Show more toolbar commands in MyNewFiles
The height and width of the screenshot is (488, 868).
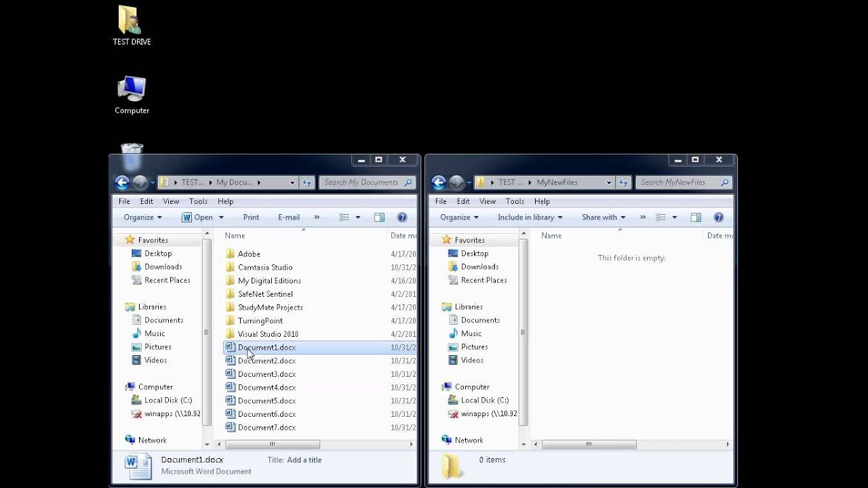coord(642,218)
